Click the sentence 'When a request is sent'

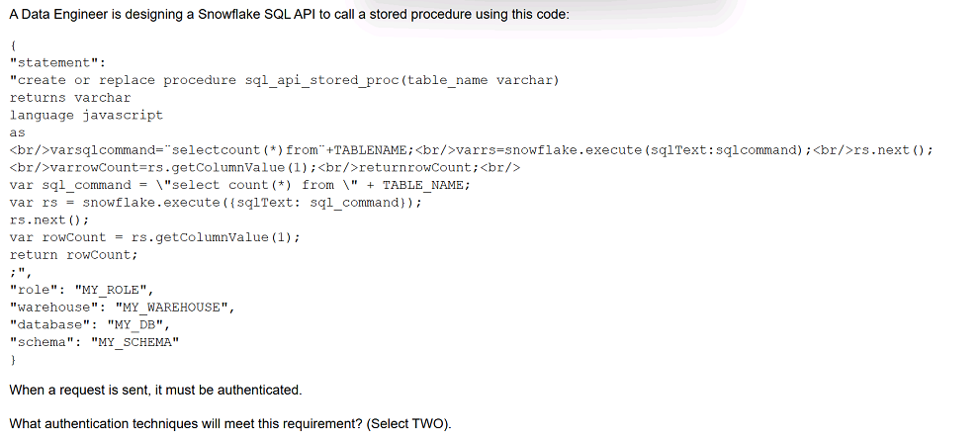(x=155, y=390)
